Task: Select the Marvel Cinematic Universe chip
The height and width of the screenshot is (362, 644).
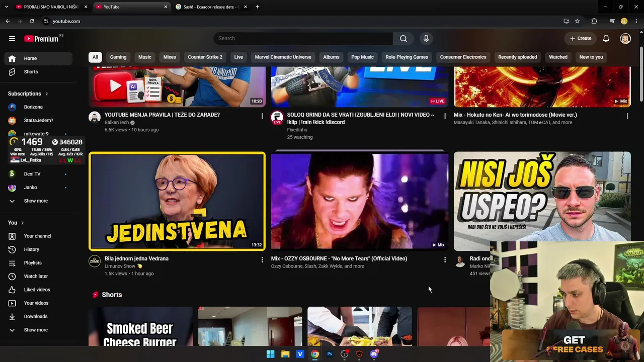Action: (x=283, y=57)
